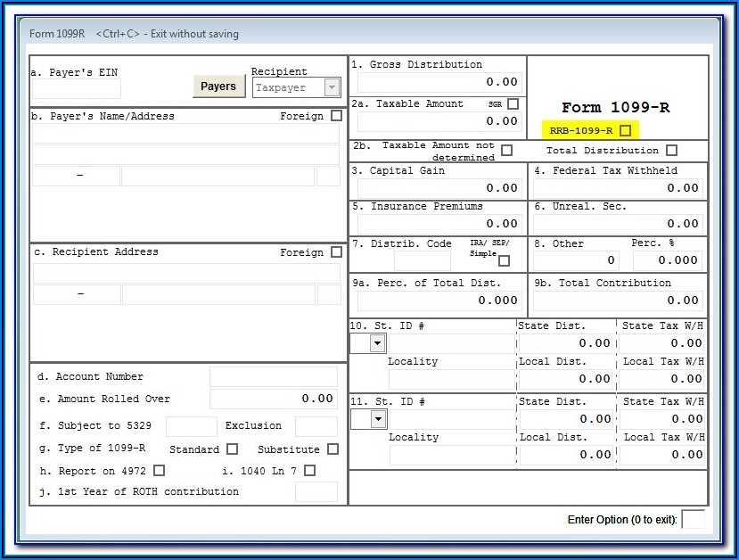Check the Foreign box for Payer's address
The width and height of the screenshot is (739, 560).
click(x=336, y=116)
